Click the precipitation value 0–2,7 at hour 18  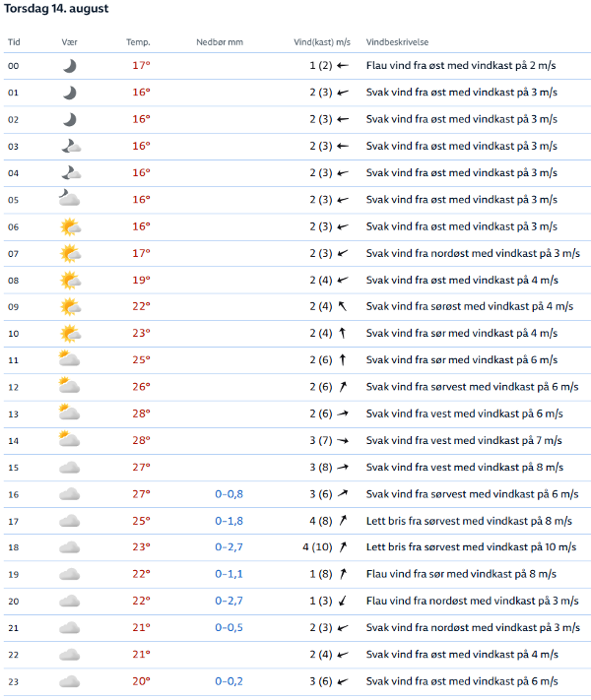pyautogui.click(x=230, y=547)
